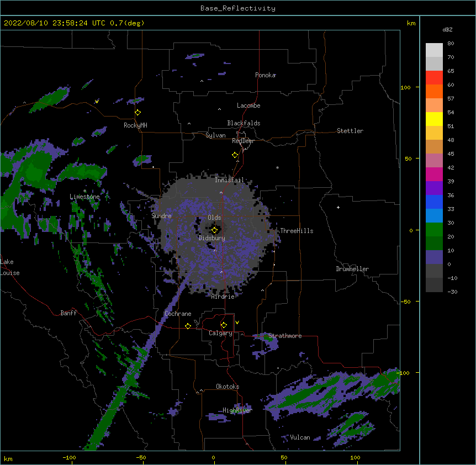This screenshot has width=476, height=465.
Task: Click the Didsbury city label
Action: point(212,238)
